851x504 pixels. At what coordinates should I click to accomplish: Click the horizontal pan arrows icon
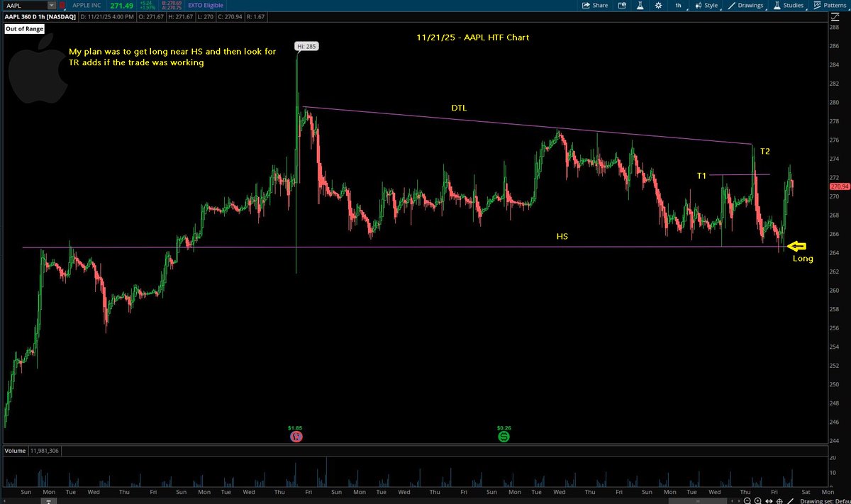[769, 500]
